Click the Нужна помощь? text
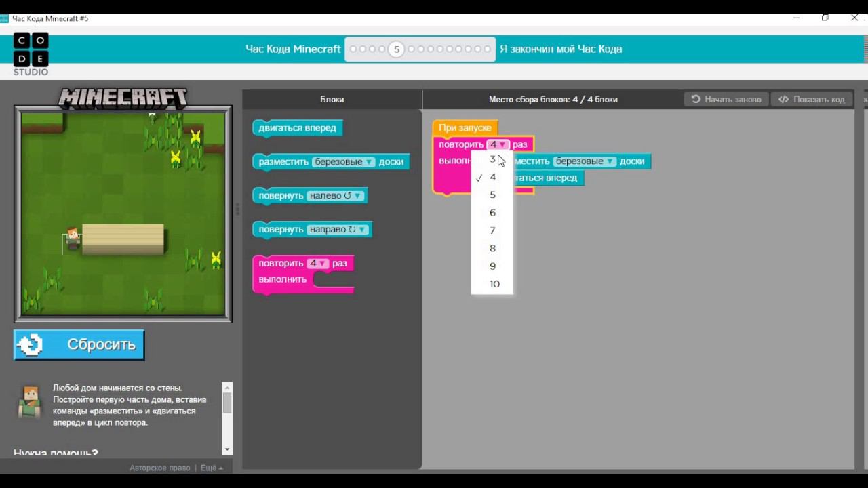The image size is (868, 488). click(x=56, y=453)
